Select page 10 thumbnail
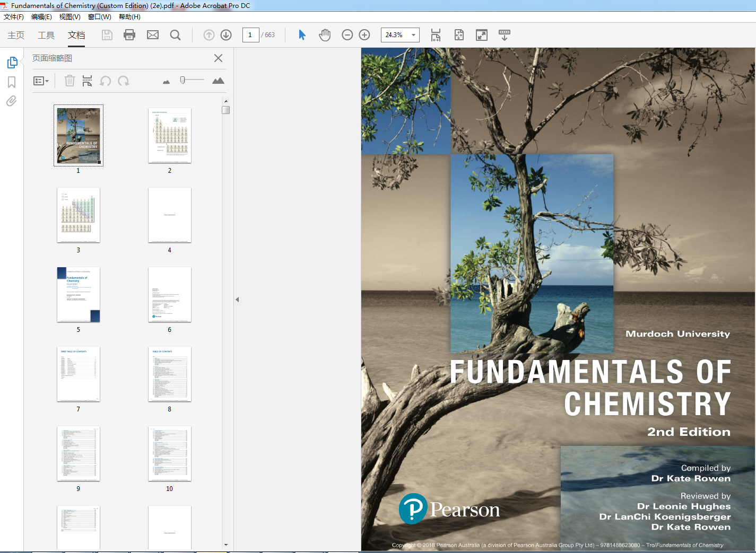Screen dimensions: 756x553 (170, 454)
